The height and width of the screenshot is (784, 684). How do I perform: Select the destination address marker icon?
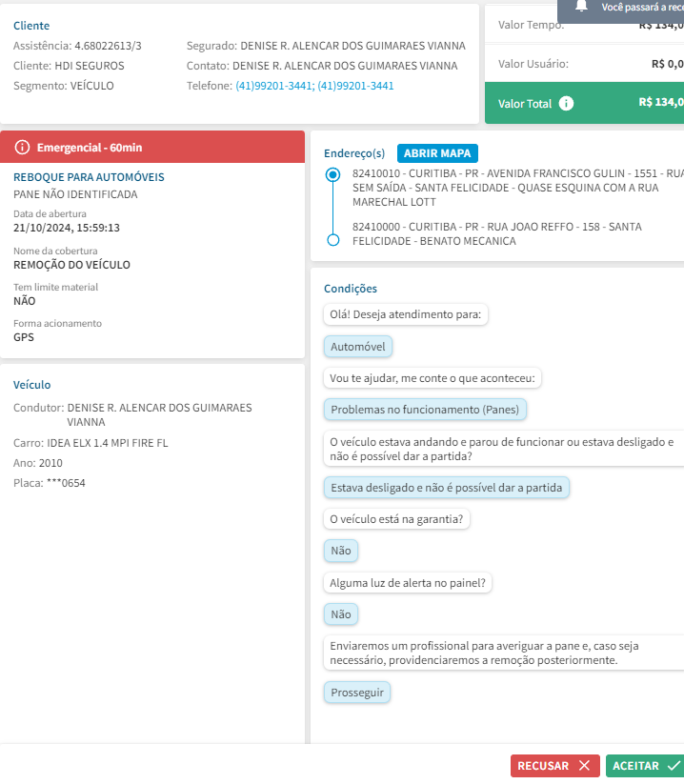tap(333, 240)
